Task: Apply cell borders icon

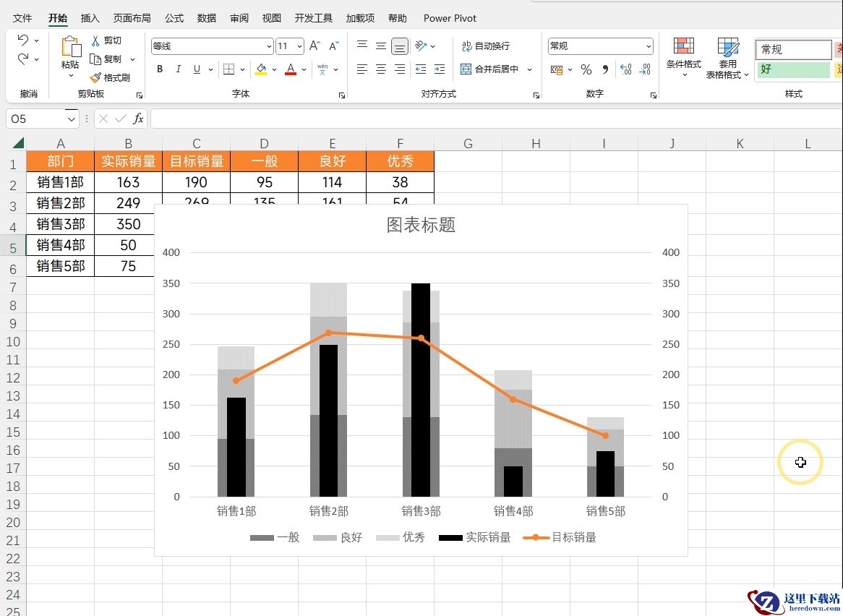Action: pos(228,69)
